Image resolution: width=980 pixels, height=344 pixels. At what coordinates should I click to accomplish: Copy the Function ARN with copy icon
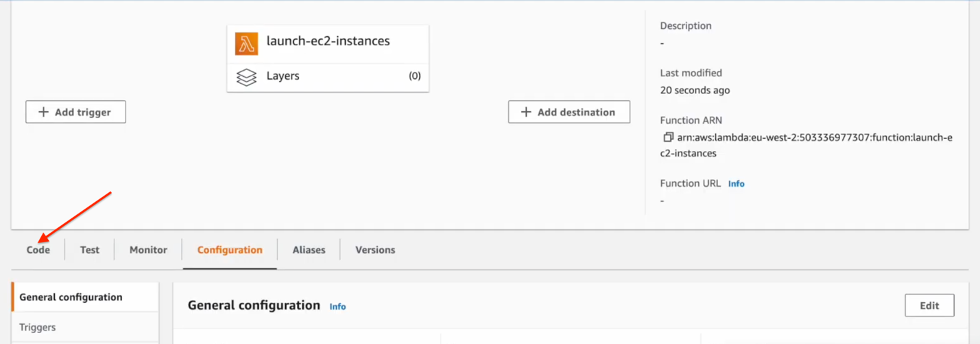pos(668,137)
